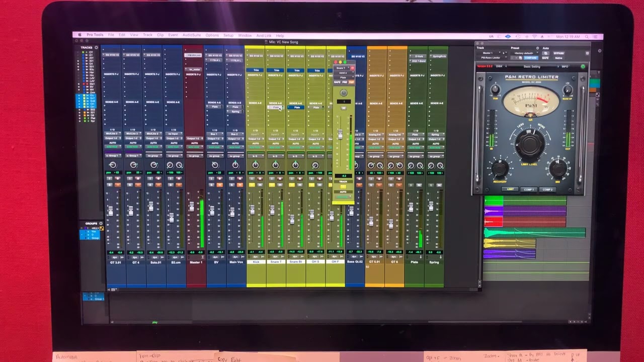The image size is (644, 362).
Task: Select the Snare Bt track name
Action: [x=296, y=262]
